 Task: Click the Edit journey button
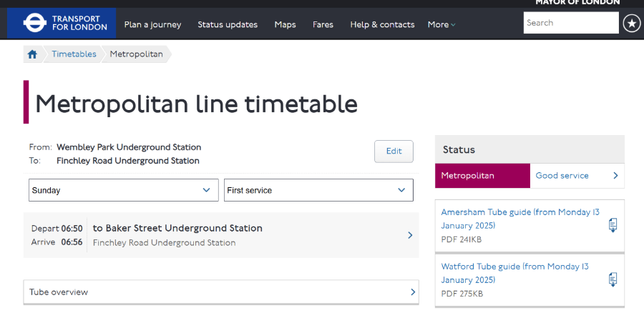394,151
